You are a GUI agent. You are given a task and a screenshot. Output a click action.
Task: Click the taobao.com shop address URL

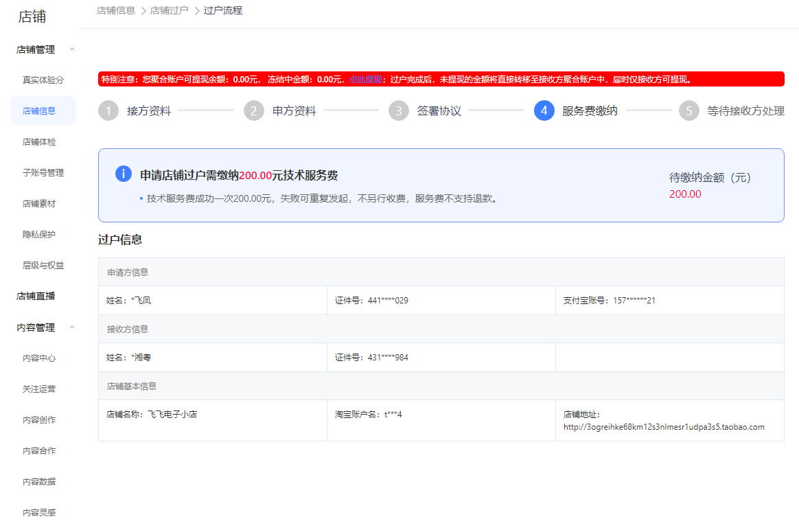point(663,427)
